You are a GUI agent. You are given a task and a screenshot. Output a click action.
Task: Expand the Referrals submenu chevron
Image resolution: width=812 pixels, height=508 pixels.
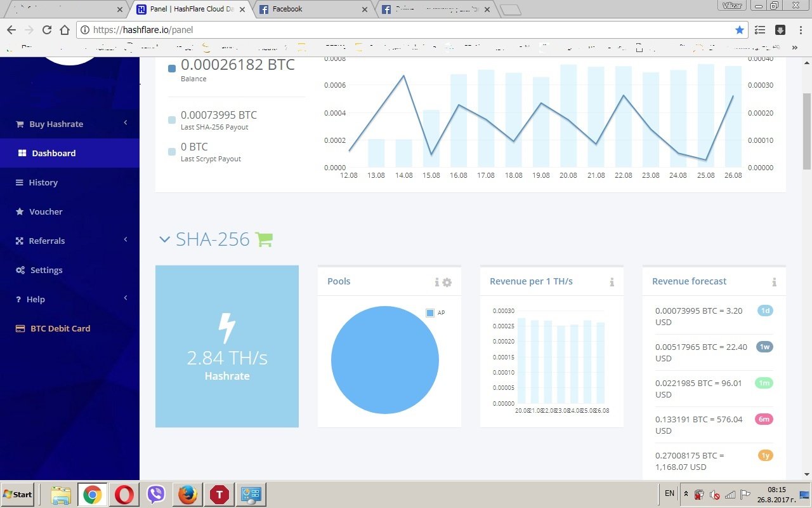coord(126,239)
